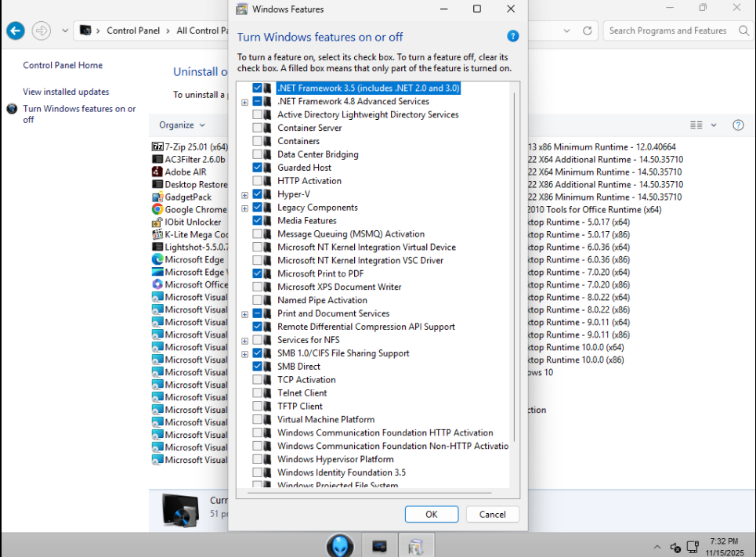Expand the Services for NFS node

pyautogui.click(x=245, y=341)
